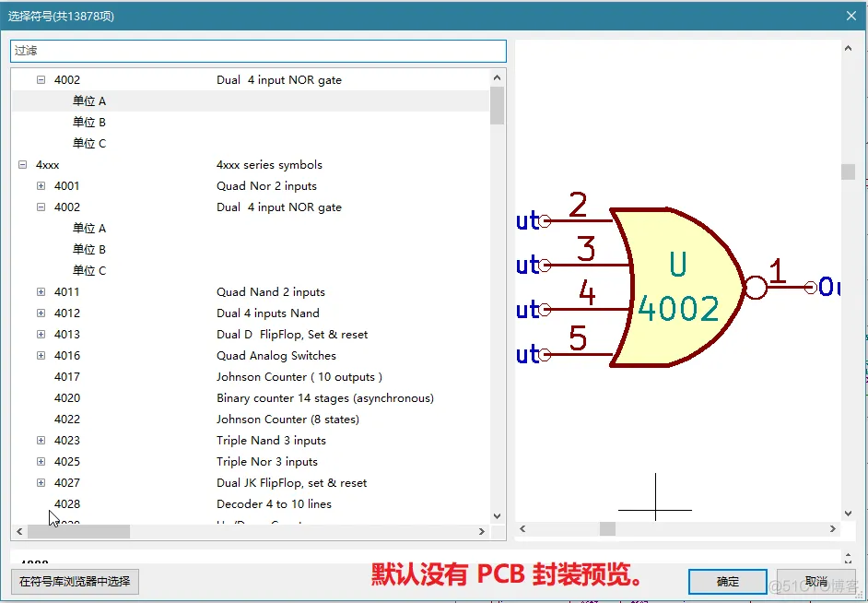Close the 选择符号 dialog

click(x=851, y=16)
